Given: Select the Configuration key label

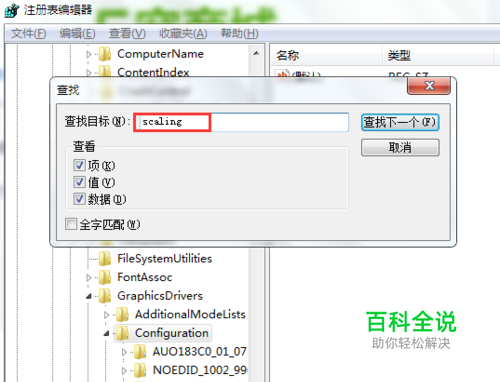Looking at the screenshot, I should coord(172,333).
